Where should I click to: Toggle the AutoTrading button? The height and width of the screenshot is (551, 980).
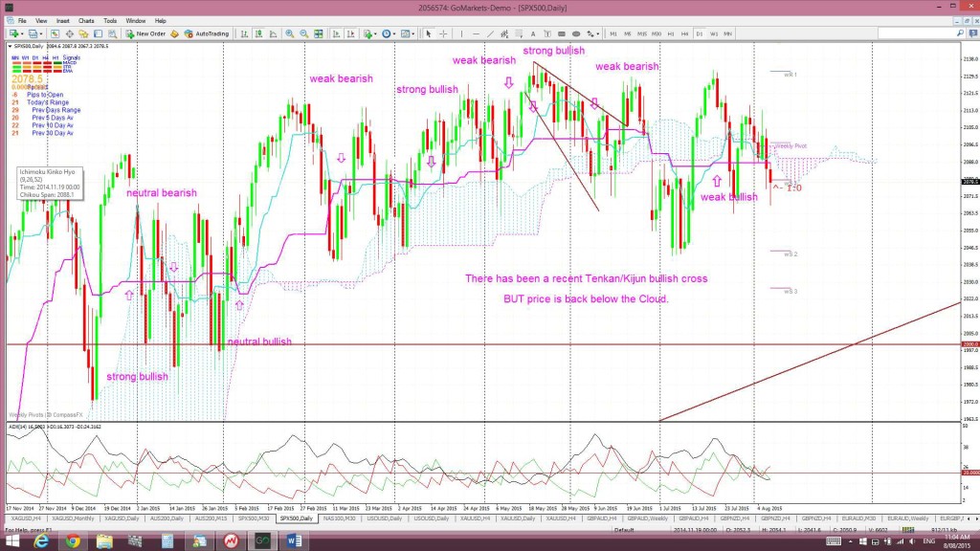(x=208, y=33)
